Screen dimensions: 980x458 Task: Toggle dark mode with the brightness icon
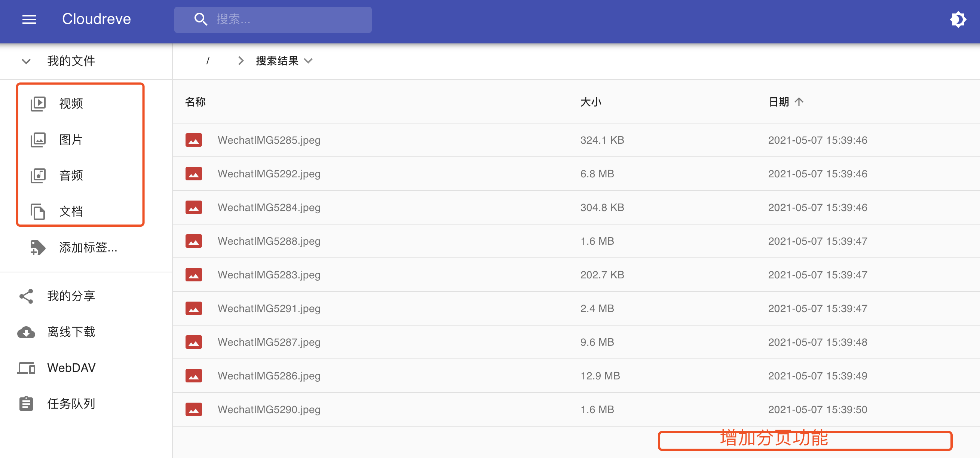(958, 19)
